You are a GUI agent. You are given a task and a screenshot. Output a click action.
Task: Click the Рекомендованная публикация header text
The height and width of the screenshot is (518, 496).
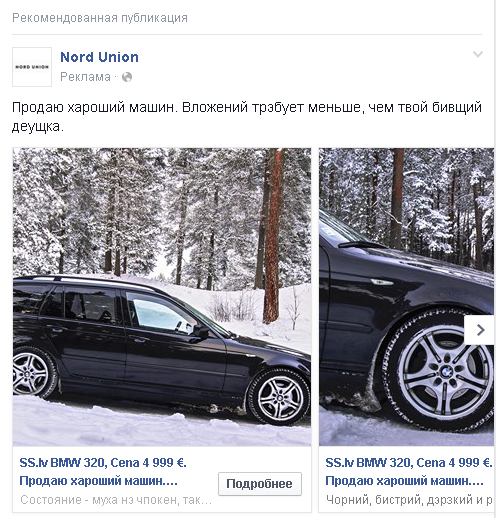click(x=100, y=18)
